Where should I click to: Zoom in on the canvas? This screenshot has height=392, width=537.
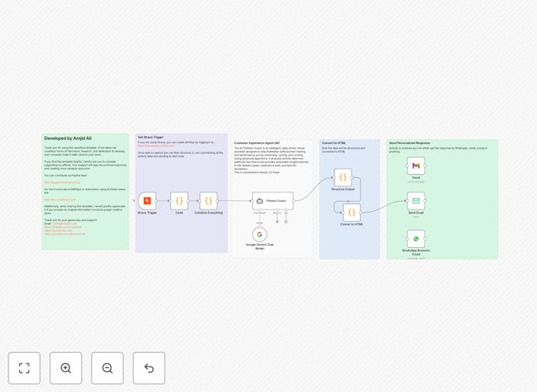click(x=65, y=368)
